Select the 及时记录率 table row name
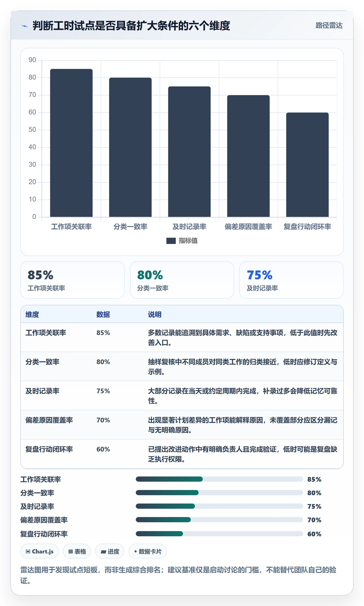 point(42,391)
